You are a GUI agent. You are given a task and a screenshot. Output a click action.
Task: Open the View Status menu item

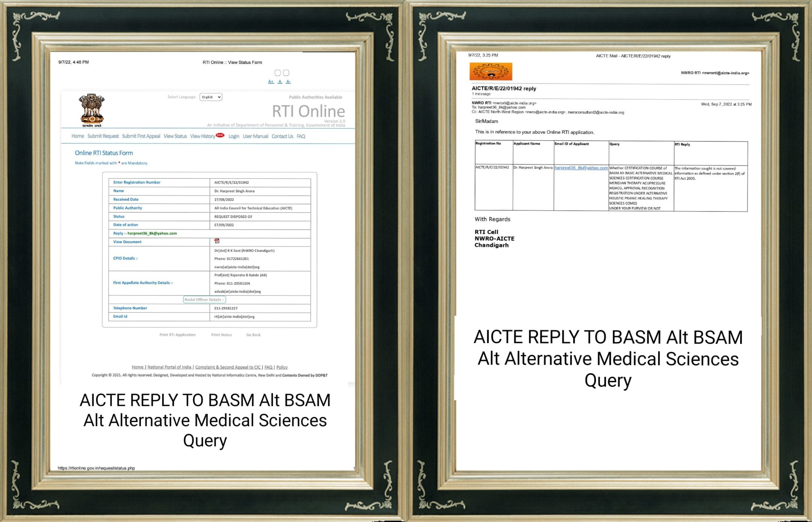click(x=175, y=136)
